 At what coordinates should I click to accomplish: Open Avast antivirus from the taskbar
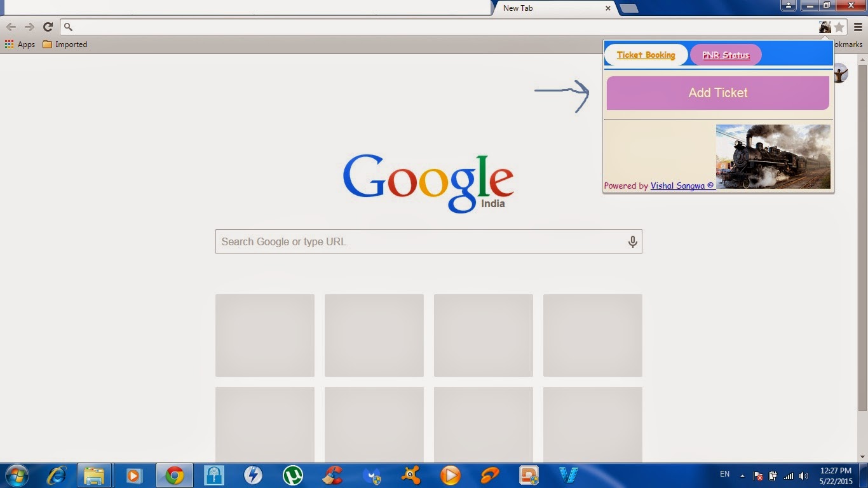411,475
